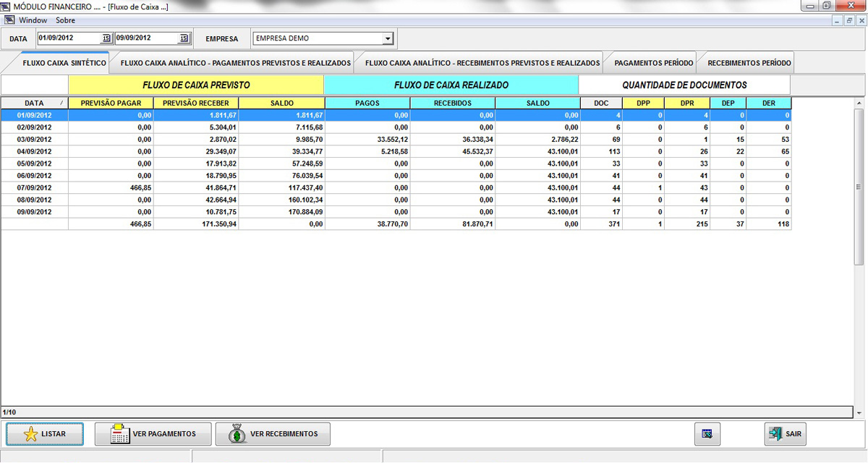Screen dimensions: 868x463
Task: Click the unlabeled grid export icon button
Action: (x=707, y=434)
